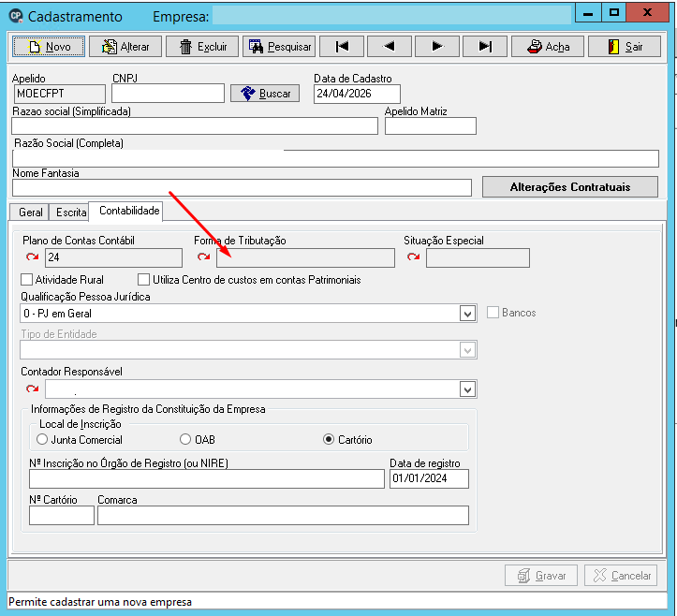The image size is (677, 616).
Task: Click the Comarca input field
Action: [x=283, y=516]
